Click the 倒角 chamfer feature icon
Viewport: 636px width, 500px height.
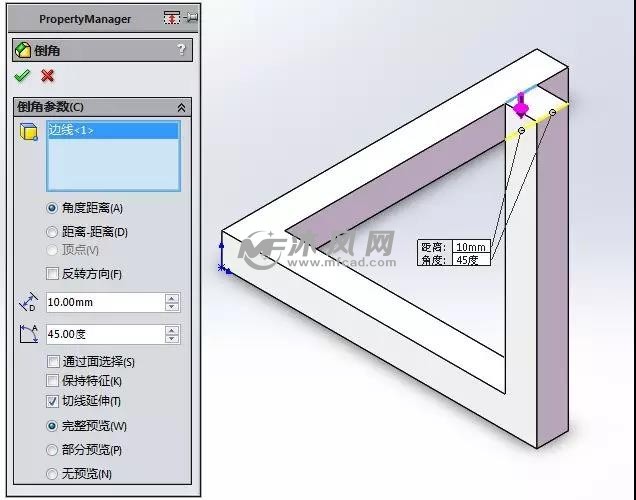pos(23,50)
